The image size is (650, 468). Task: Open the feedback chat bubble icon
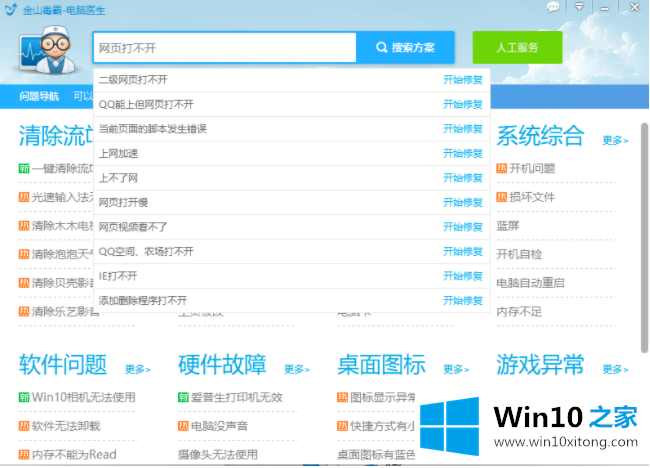click(553, 7)
